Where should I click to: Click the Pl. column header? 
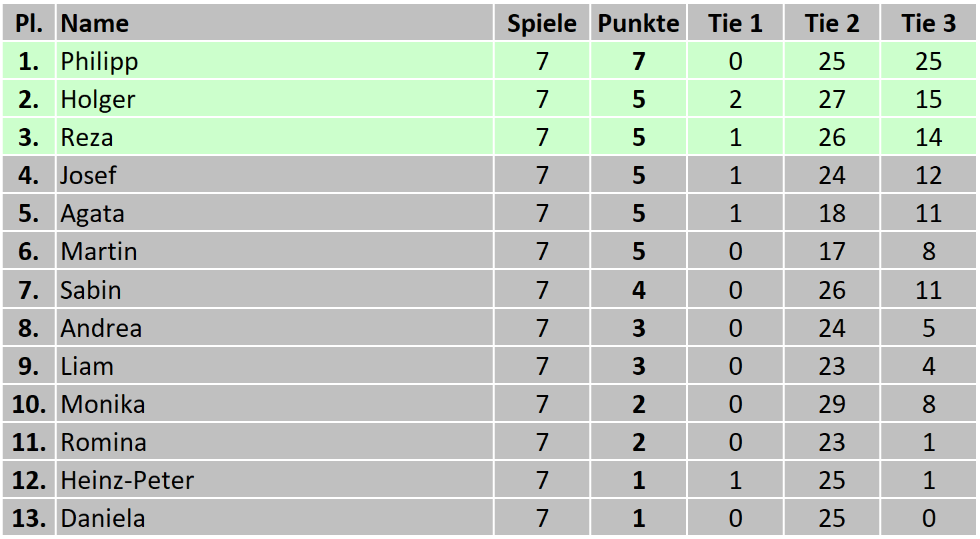29,23
